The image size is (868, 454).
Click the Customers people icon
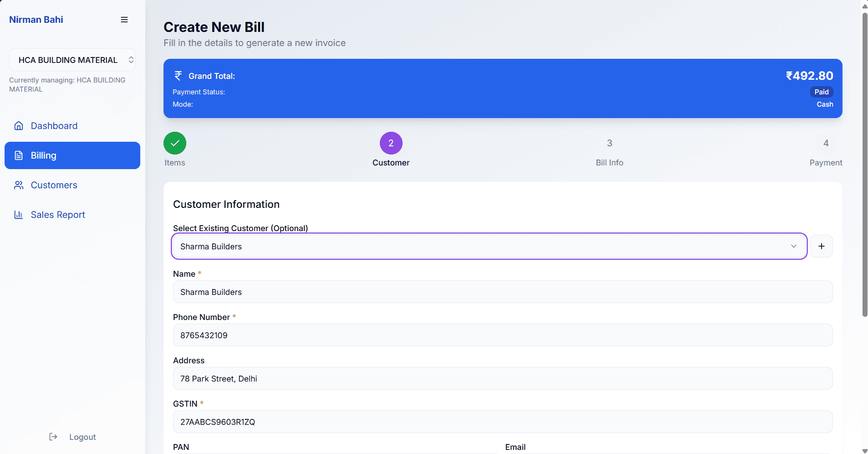pos(19,185)
